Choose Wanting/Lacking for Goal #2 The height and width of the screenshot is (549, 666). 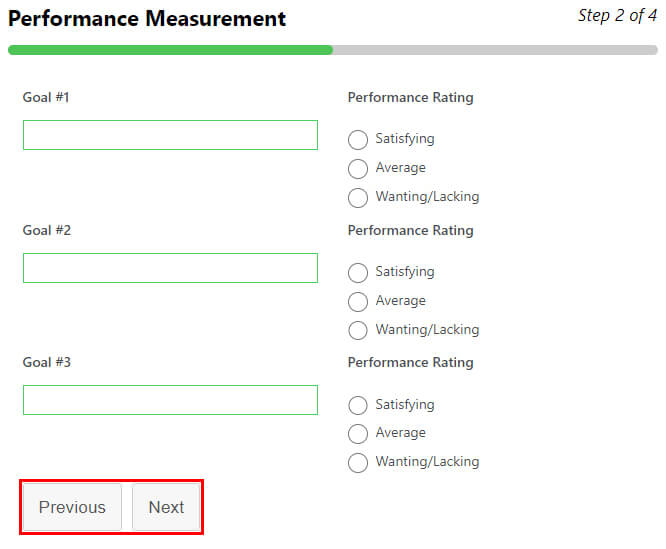358,330
